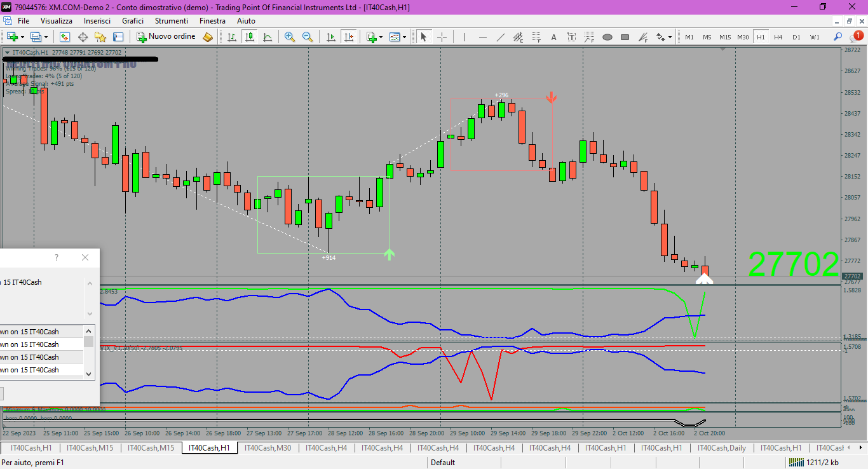Switch timeframe to H4 in toolbar
Screen dimensions: 868x469
778,37
